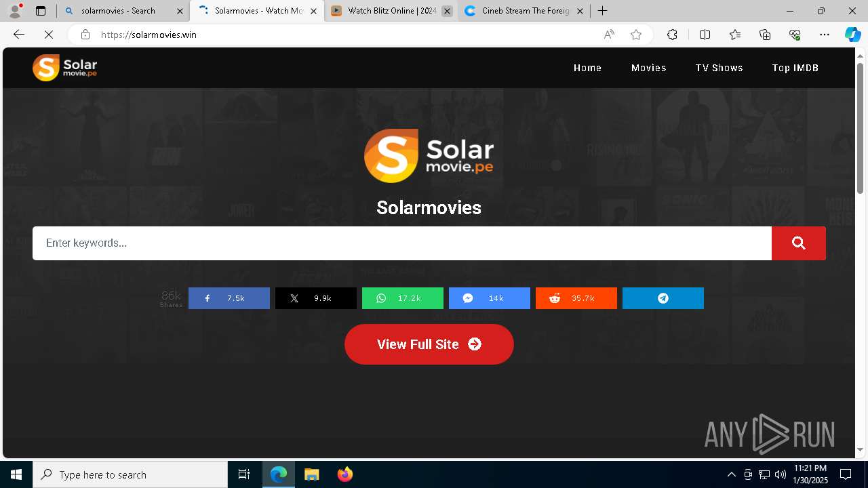Add this page to favorites star
The width and height of the screenshot is (868, 488).
(x=636, y=35)
